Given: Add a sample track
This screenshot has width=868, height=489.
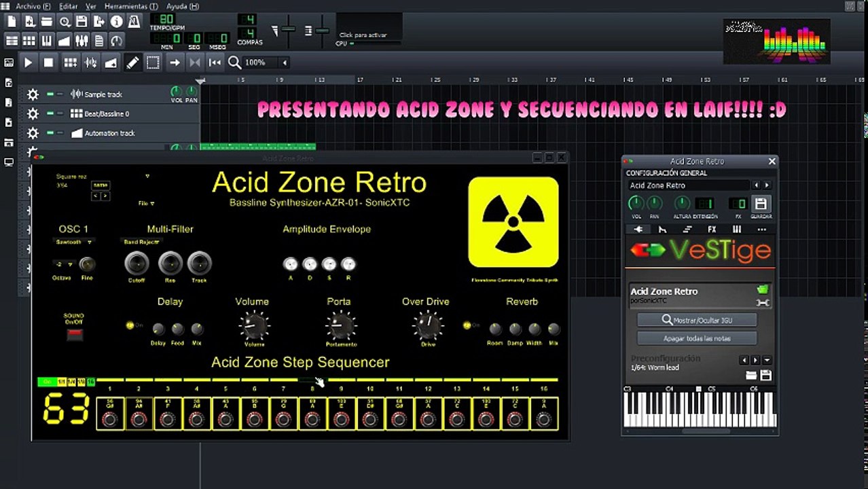Looking at the screenshot, I should (90, 62).
